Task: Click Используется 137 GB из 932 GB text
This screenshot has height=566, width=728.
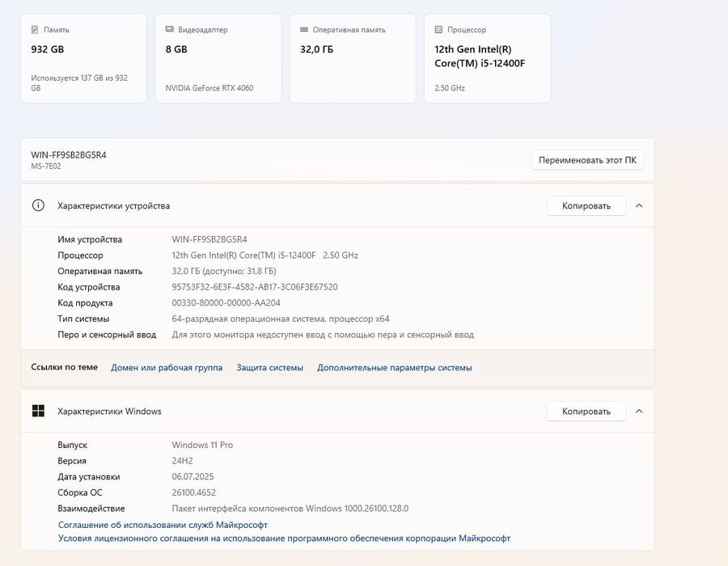Action: [79, 82]
